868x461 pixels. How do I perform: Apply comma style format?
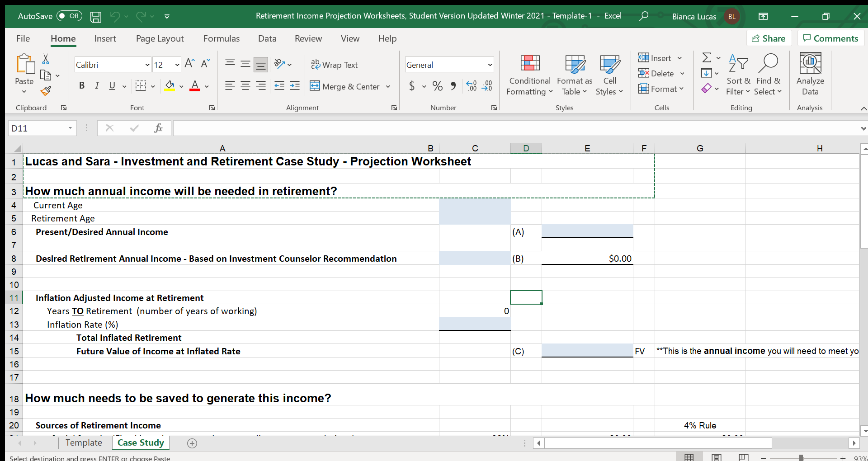453,86
